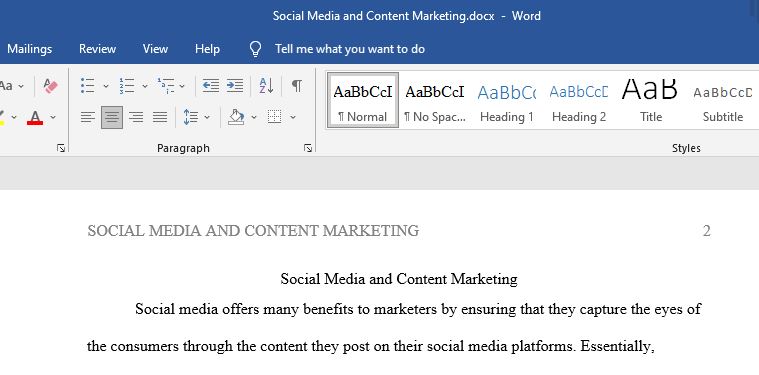Screen dimensions: 759x375
Task: Justify the paragraph text
Action: coord(160,117)
